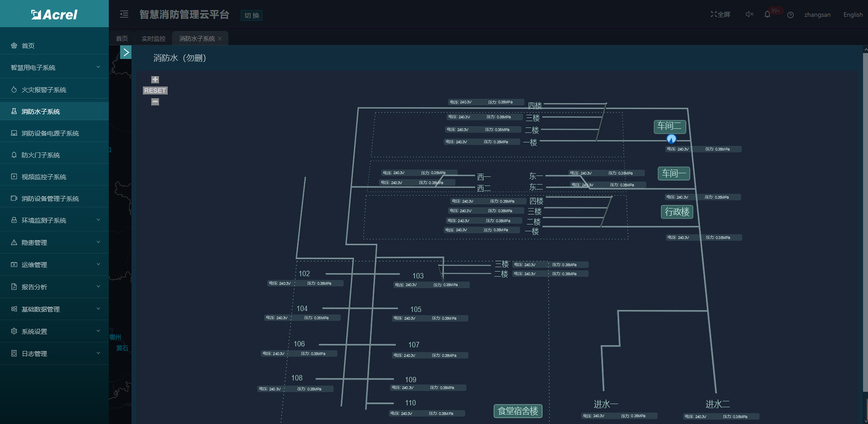The image size is (868, 424).
Task: Click room 105 label
Action: tap(416, 309)
